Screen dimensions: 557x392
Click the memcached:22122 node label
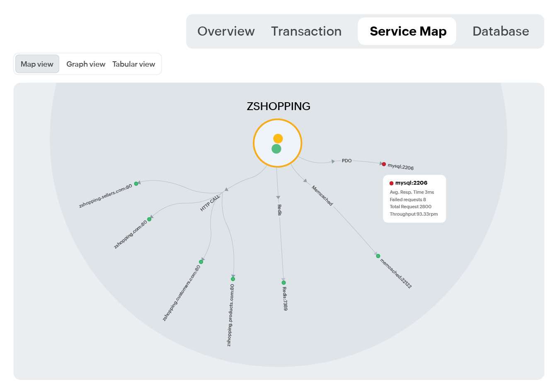point(396,274)
